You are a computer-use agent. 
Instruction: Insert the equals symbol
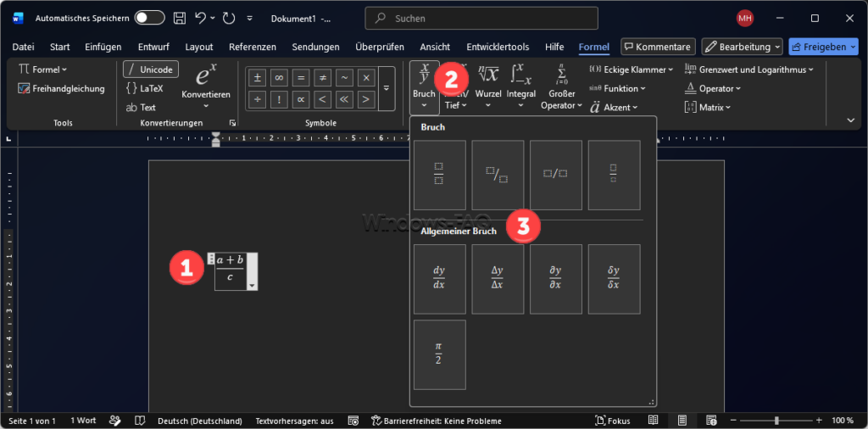click(301, 78)
